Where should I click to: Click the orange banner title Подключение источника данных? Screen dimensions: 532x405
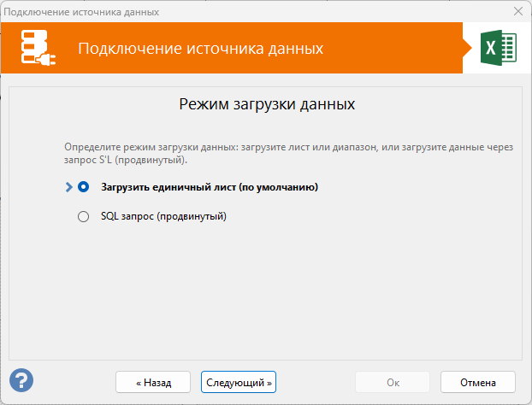(x=200, y=49)
